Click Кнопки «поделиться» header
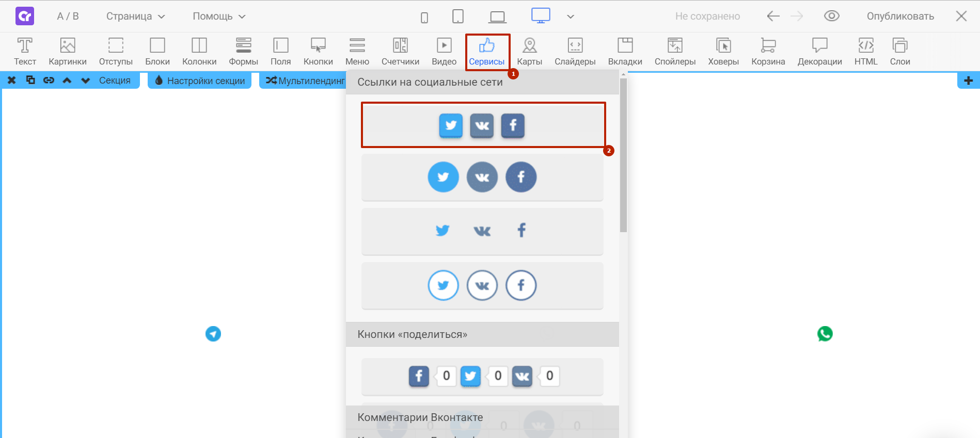 pyautogui.click(x=482, y=334)
